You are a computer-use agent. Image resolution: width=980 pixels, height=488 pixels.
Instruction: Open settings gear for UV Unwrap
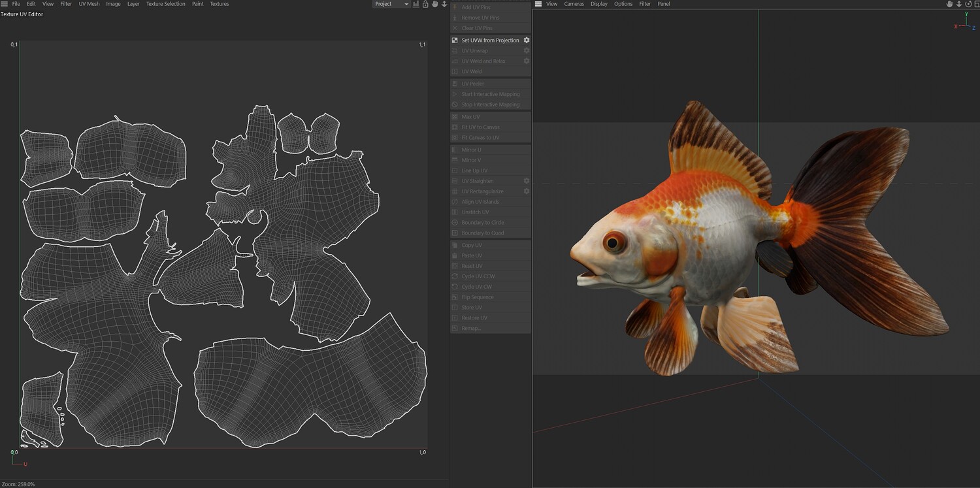pos(527,51)
